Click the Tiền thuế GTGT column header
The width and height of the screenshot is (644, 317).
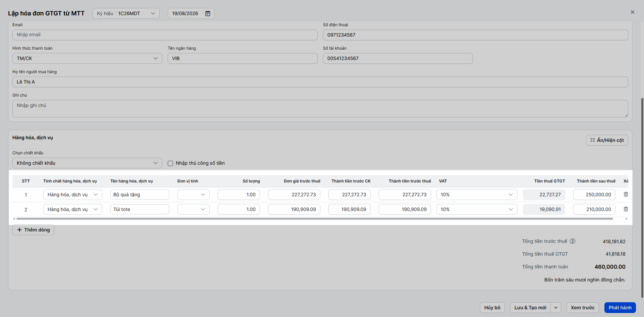tap(549, 181)
